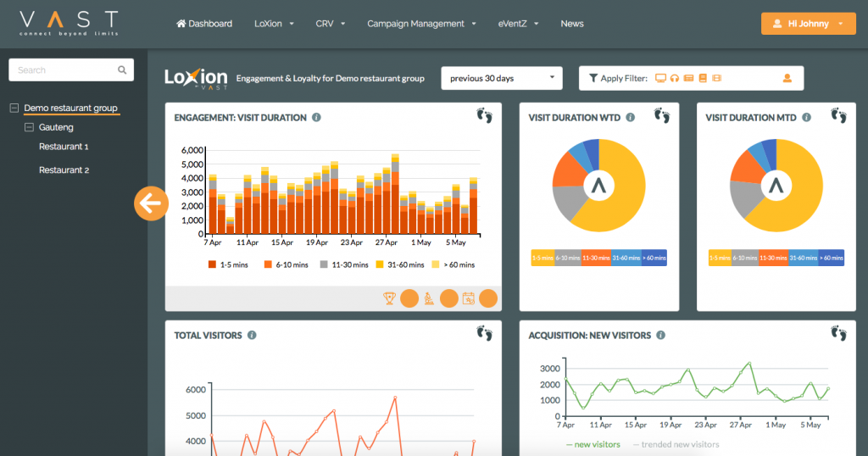Collapse the Demo restaurant group tree node
The height and width of the screenshot is (456, 868).
pos(14,108)
